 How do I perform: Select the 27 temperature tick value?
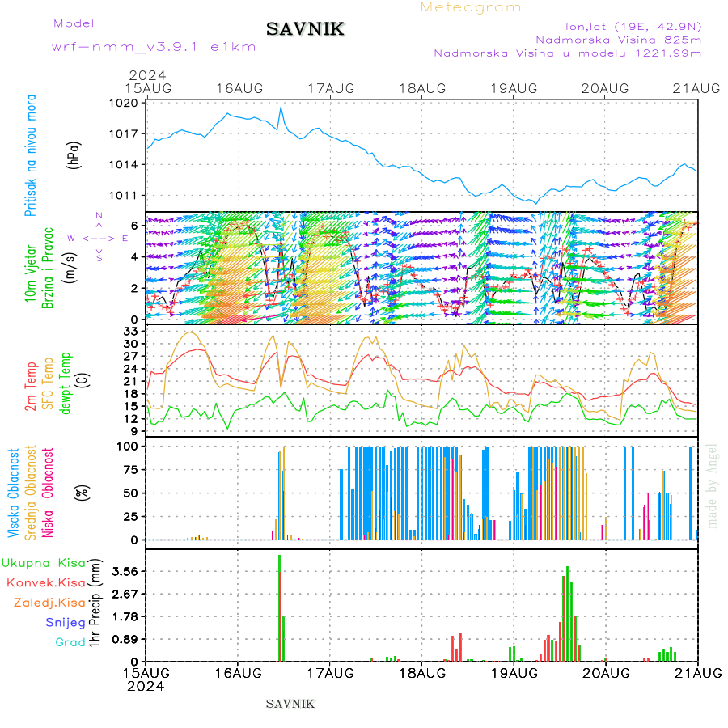(131, 357)
